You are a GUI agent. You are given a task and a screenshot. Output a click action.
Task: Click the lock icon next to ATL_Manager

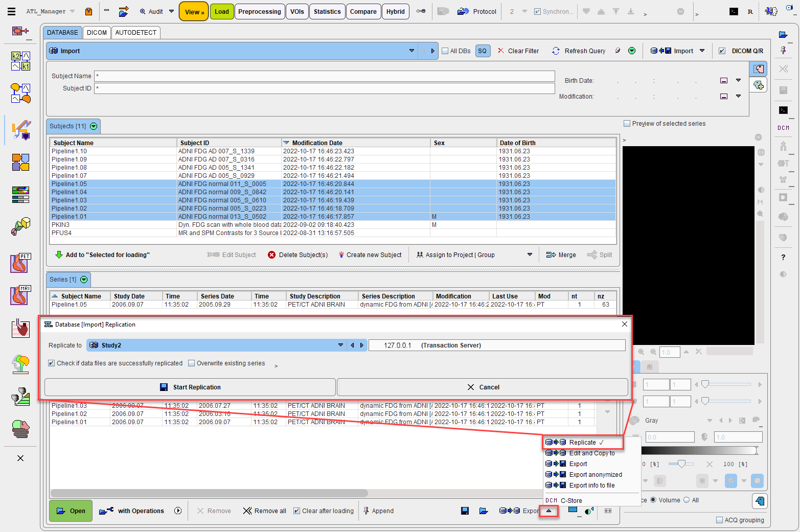pyautogui.click(x=89, y=11)
